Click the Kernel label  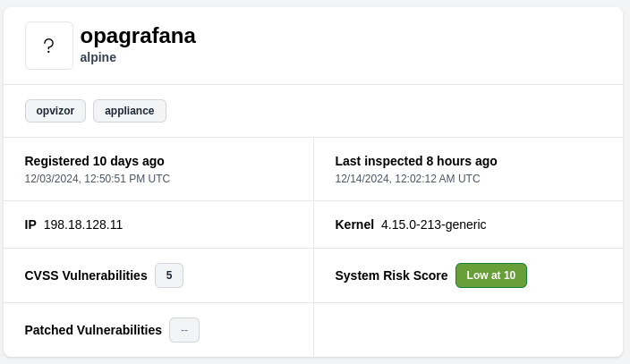354,224
